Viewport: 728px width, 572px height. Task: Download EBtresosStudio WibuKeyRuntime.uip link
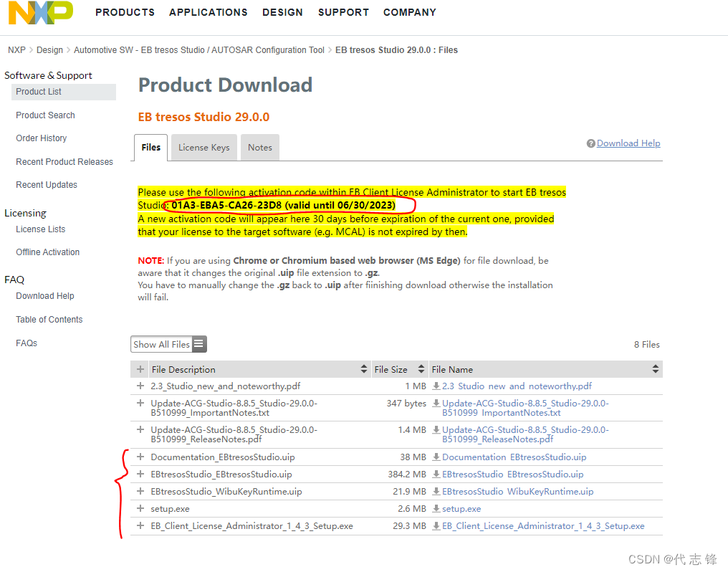tap(517, 491)
